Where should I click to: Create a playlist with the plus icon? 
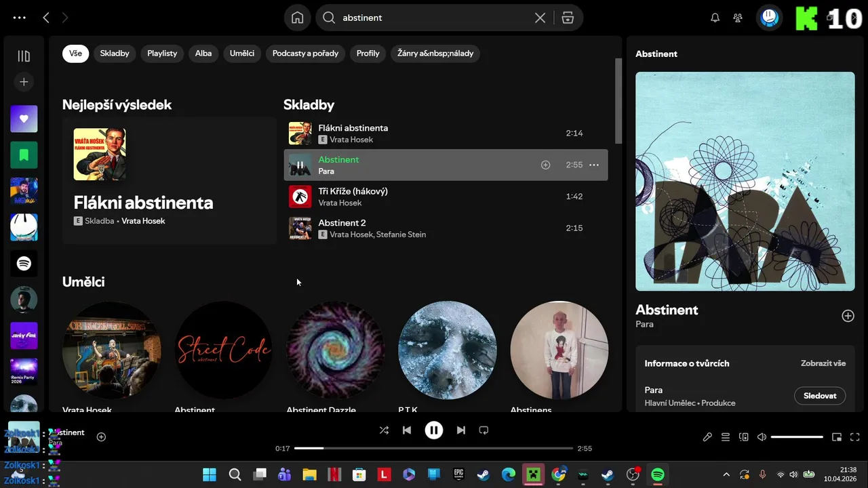(x=24, y=82)
